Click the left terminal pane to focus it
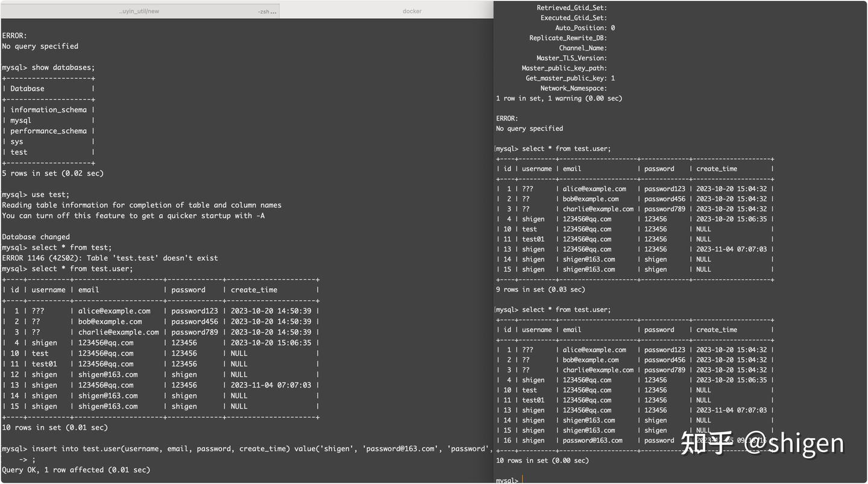This screenshot has width=868, height=484. click(x=241, y=241)
